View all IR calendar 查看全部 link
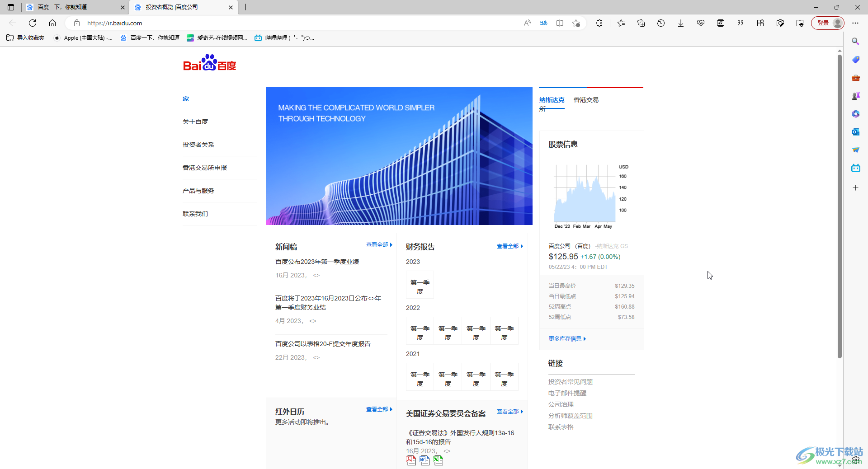The width and height of the screenshot is (868, 469). [379, 409]
